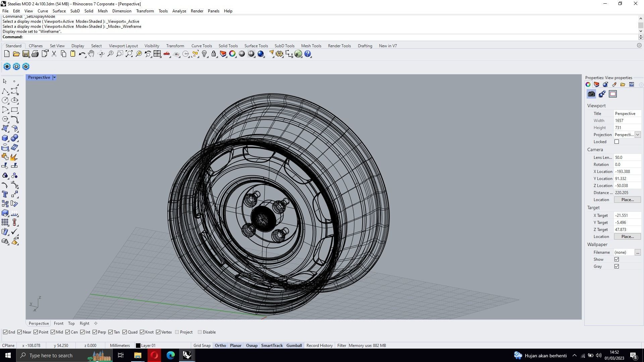This screenshot has height=362, width=644.
Task: Click the Zoom Extents icon
Action: point(129,54)
